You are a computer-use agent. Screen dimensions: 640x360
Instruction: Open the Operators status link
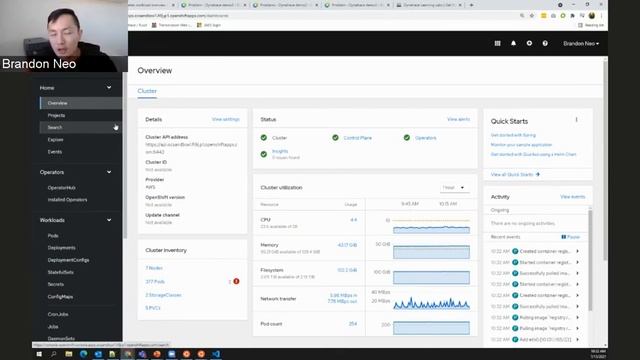pos(426,138)
